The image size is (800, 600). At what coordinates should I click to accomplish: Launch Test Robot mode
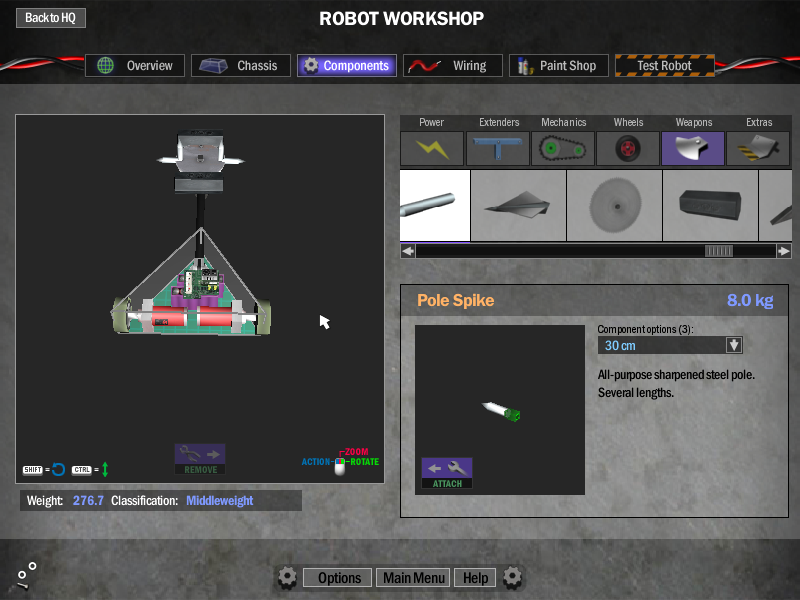665,65
